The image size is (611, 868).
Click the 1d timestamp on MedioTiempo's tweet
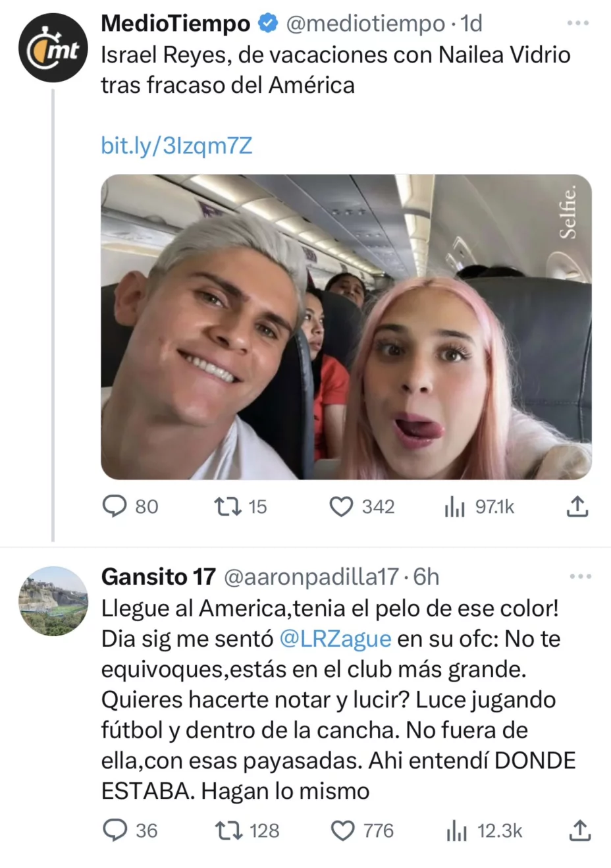click(471, 22)
